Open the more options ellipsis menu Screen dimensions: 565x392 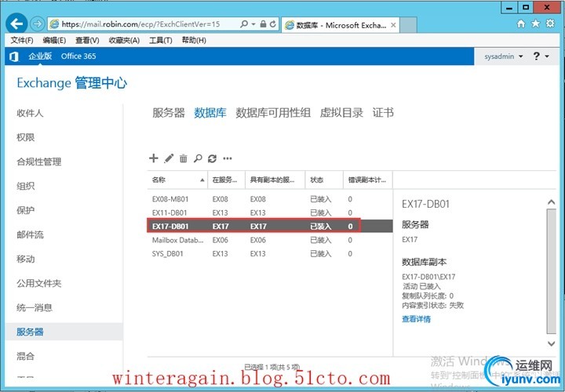pos(228,158)
